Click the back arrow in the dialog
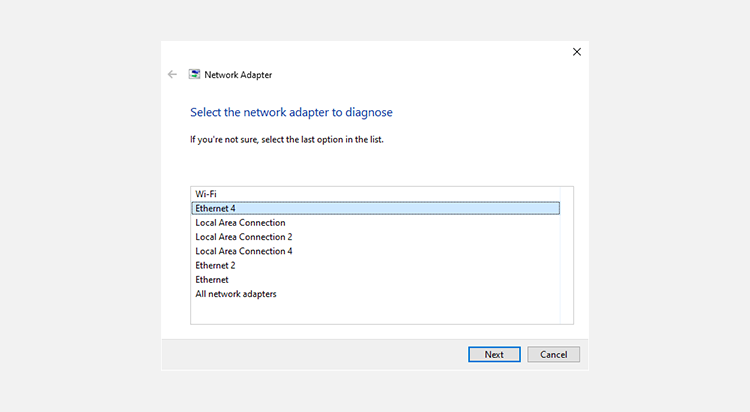750x412 pixels. click(172, 74)
